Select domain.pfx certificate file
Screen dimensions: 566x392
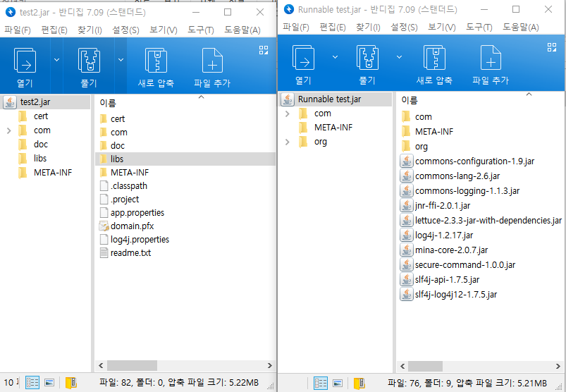127,226
